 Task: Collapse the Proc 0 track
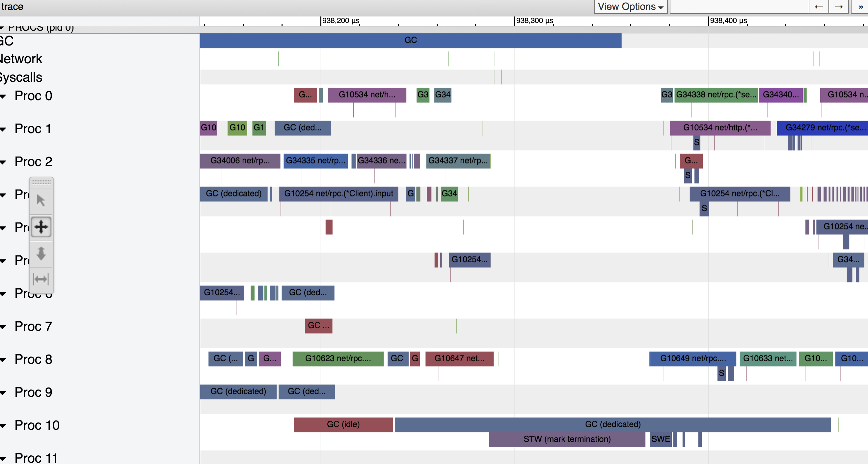(x=3, y=97)
